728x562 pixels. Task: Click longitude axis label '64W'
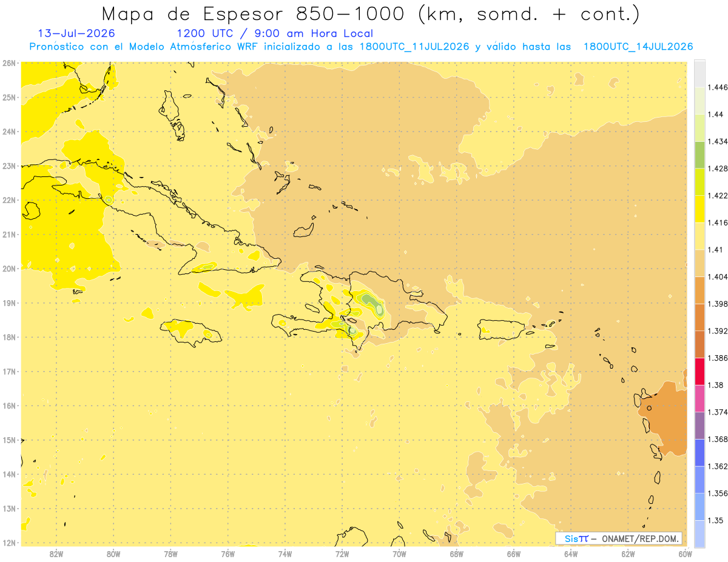click(x=571, y=554)
